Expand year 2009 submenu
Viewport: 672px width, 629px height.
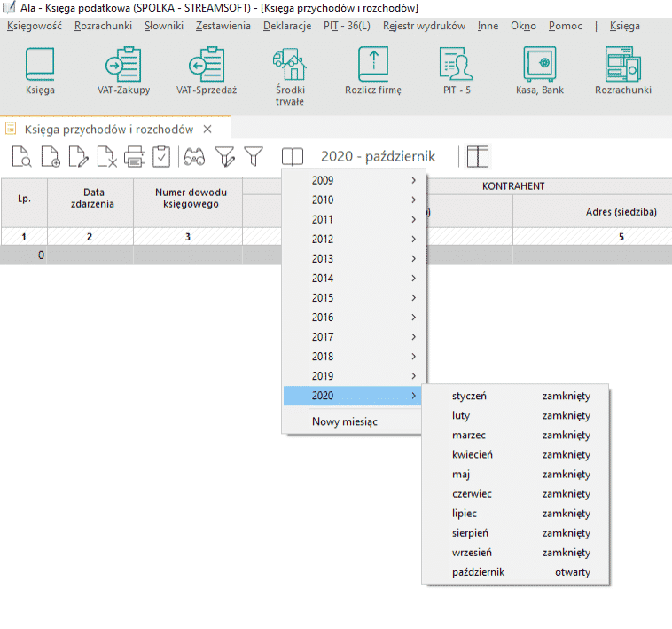[353, 180]
